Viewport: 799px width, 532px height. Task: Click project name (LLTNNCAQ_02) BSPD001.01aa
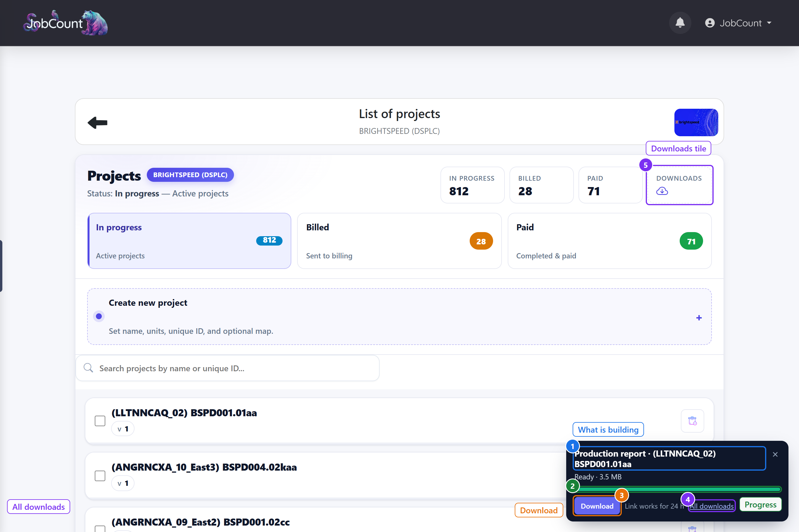(184, 412)
